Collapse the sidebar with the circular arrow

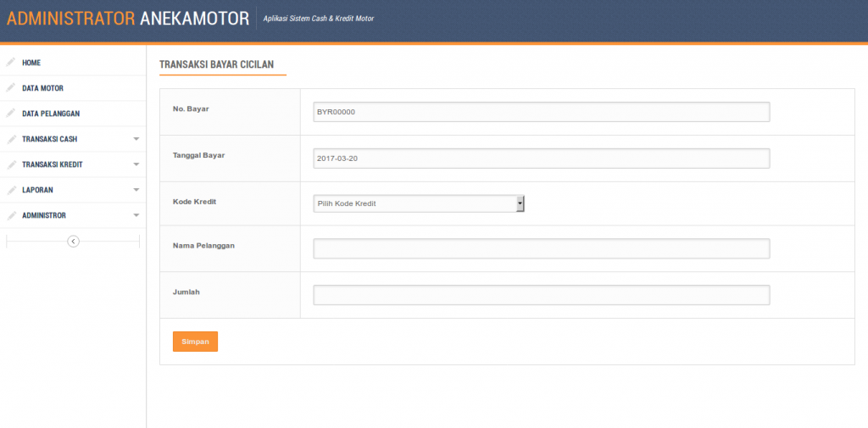coord(73,241)
